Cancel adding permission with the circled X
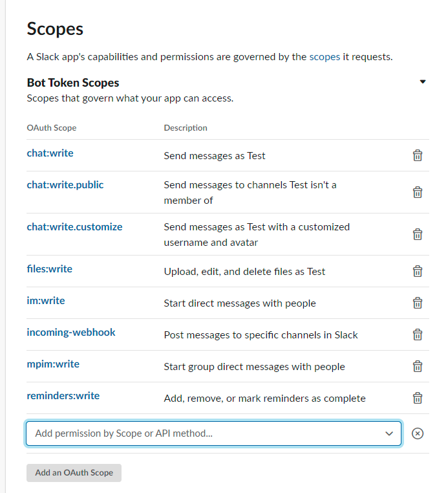448x493 pixels. coord(418,433)
